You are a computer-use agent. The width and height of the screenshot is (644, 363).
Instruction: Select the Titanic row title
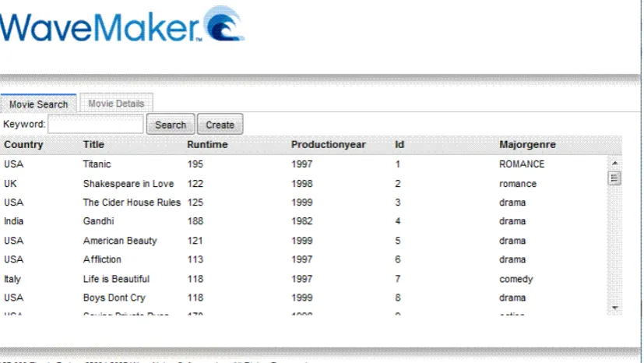point(97,164)
